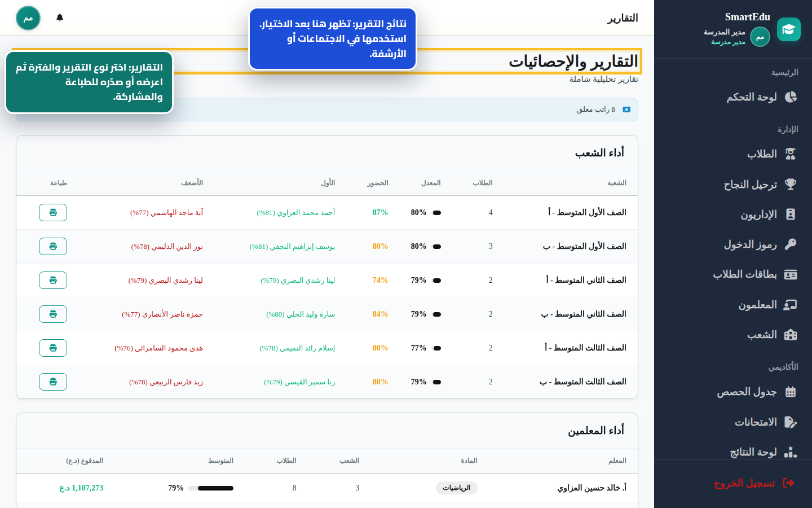Click the المعدل column header
The height and width of the screenshot is (508, 812).
coord(431,183)
